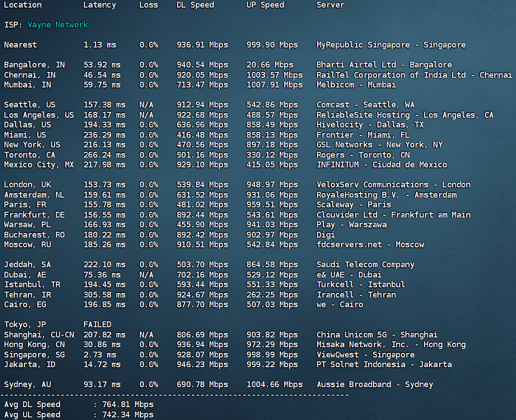Select "ReliableSite Hosting - Los Angeles, CA"
516x420 pixels.
click(x=405, y=115)
